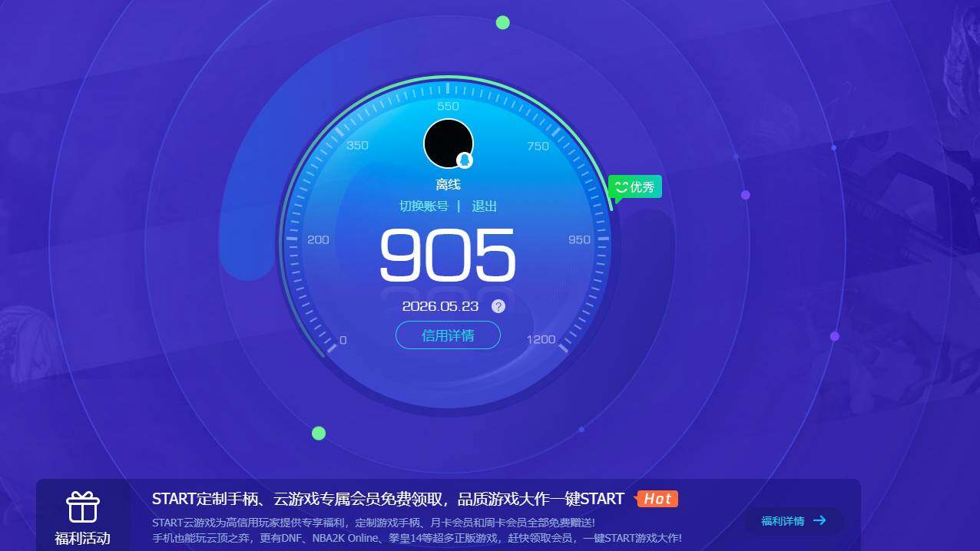Screen dimensions: 980x551
Task: Click the 离线 offline status text
Action: (448, 184)
